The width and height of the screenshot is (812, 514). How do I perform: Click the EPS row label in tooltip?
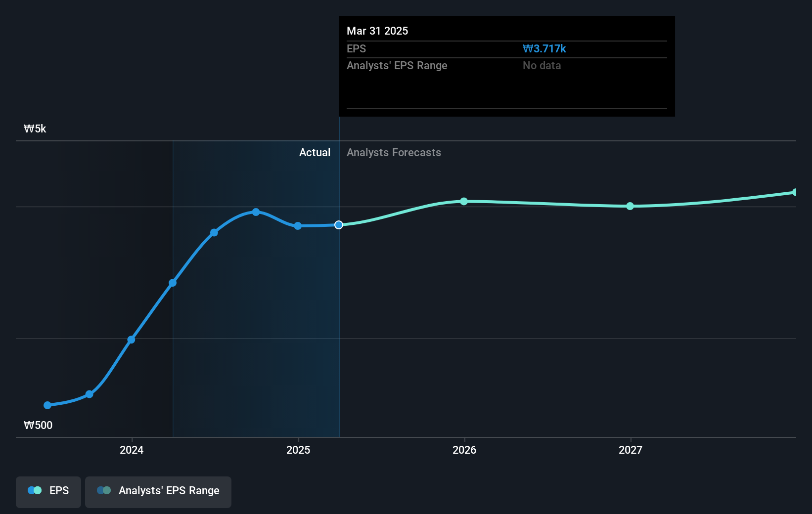[357, 49]
